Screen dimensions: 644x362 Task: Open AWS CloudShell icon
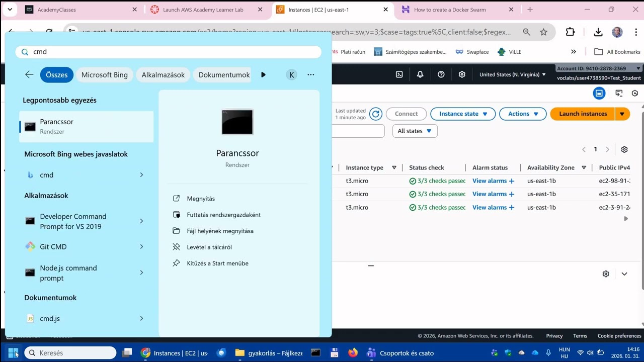[x=399, y=74]
